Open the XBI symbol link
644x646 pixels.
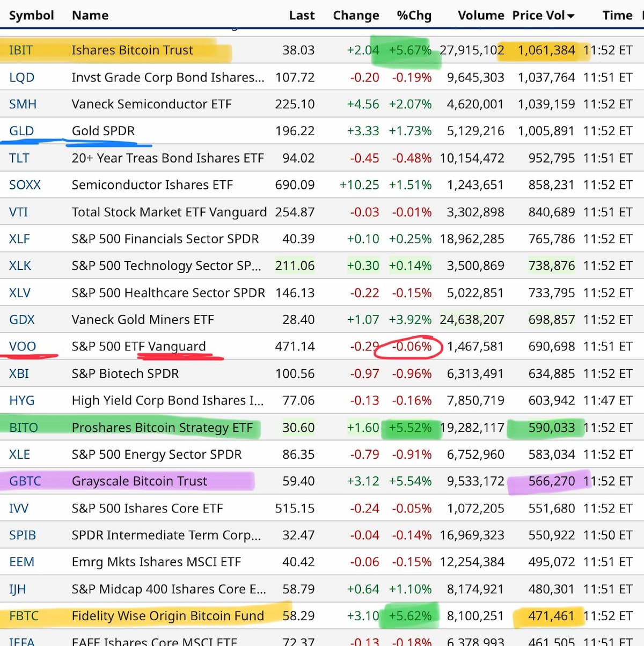point(19,373)
